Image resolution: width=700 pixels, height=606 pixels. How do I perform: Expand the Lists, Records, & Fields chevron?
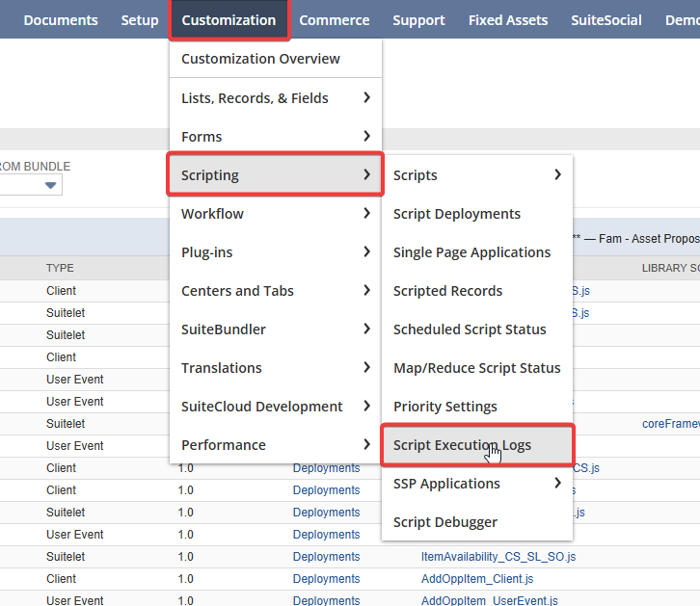pos(366,97)
